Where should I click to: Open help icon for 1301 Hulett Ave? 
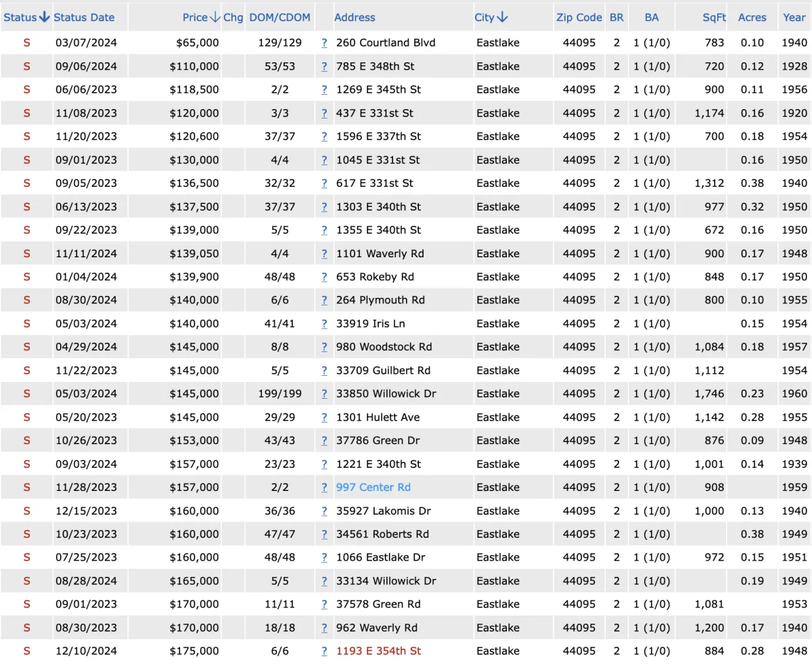[324, 417]
